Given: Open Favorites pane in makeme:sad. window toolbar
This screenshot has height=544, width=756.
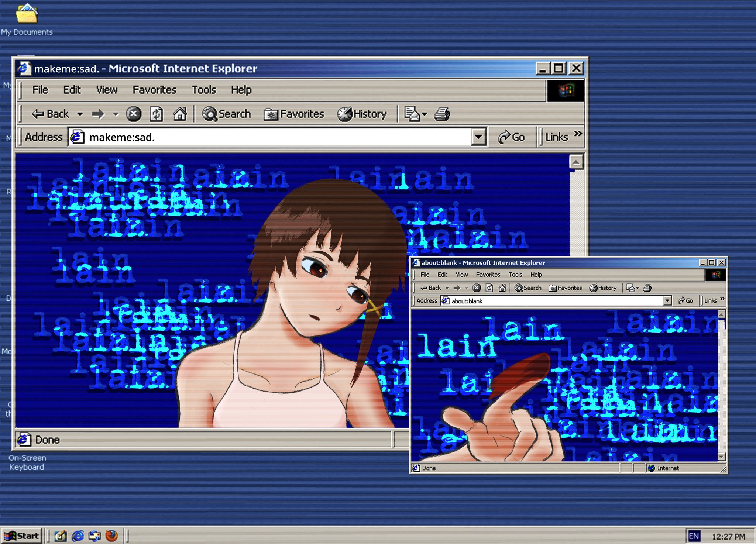Looking at the screenshot, I should pyautogui.click(x=294, y=114).
